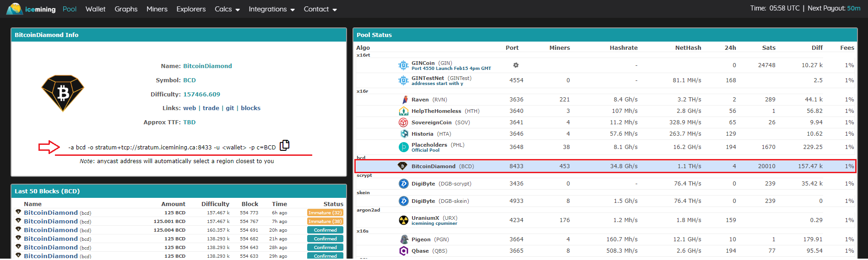Open the BCD git link
Screen dimensions: 868x260
click(x=230, y=108)
